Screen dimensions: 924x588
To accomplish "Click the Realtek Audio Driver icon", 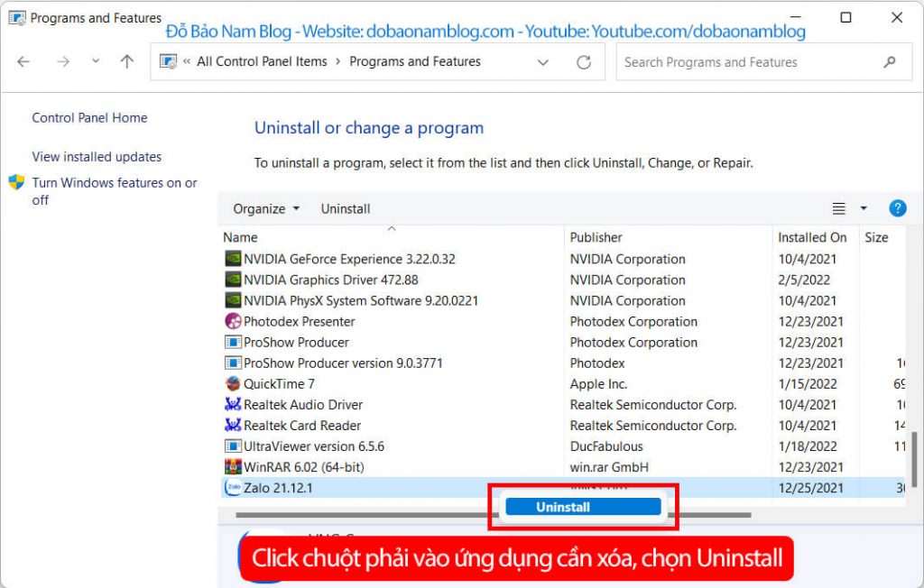I will click(233, 405).
